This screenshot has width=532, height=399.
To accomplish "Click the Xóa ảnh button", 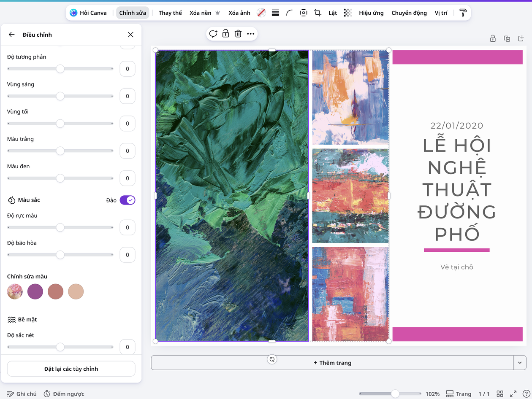I will point(239,13).
